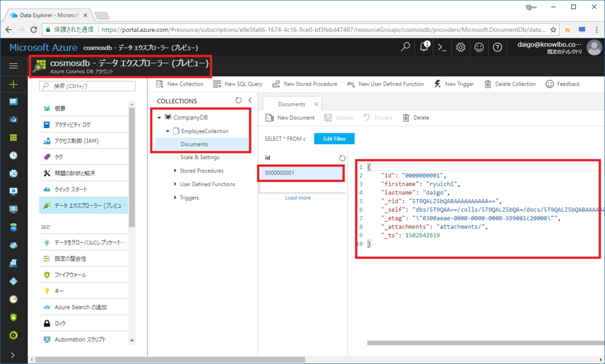Click the Edit Filter button
The height and width of the screenshot is (364, 605).
coord(334,139)
